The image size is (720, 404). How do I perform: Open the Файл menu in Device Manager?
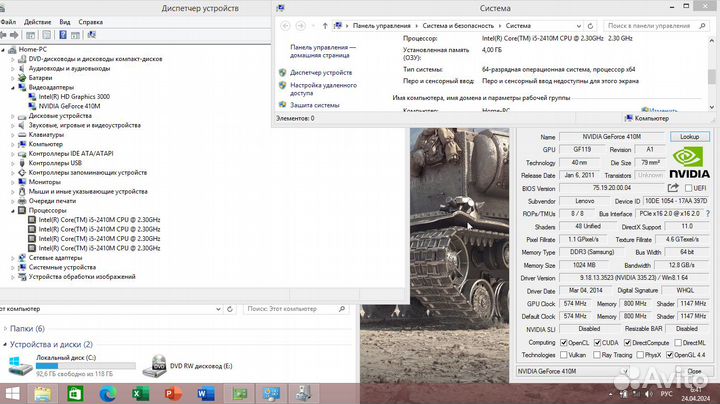(x=8, y=22)
